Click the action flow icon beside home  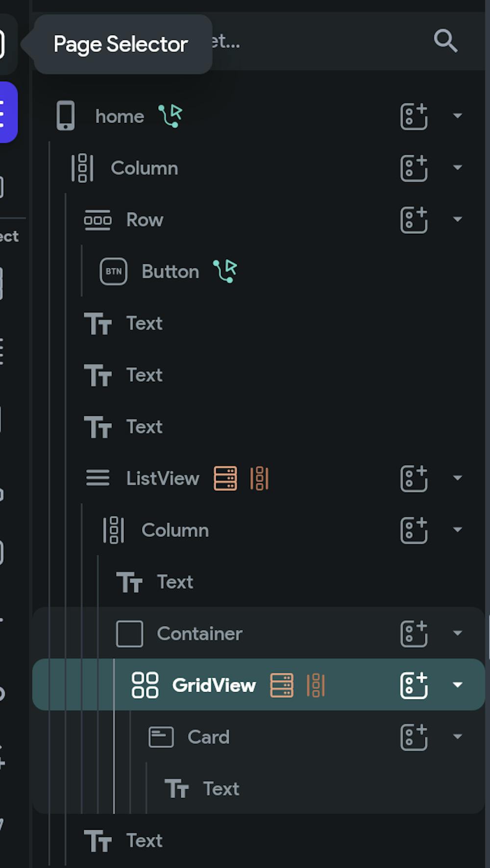click(x=171, y=116)
